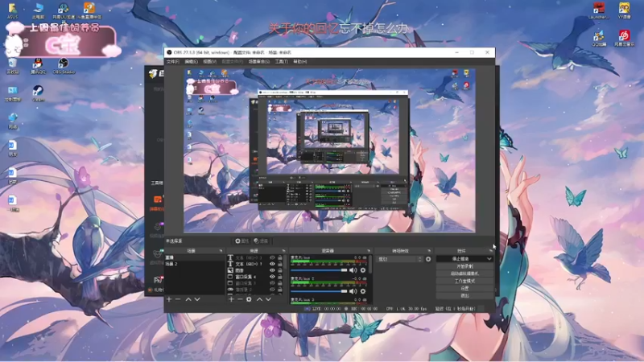Open the Steam desktop icon
This screenshot has height=362, width=644.
(38, 93)
